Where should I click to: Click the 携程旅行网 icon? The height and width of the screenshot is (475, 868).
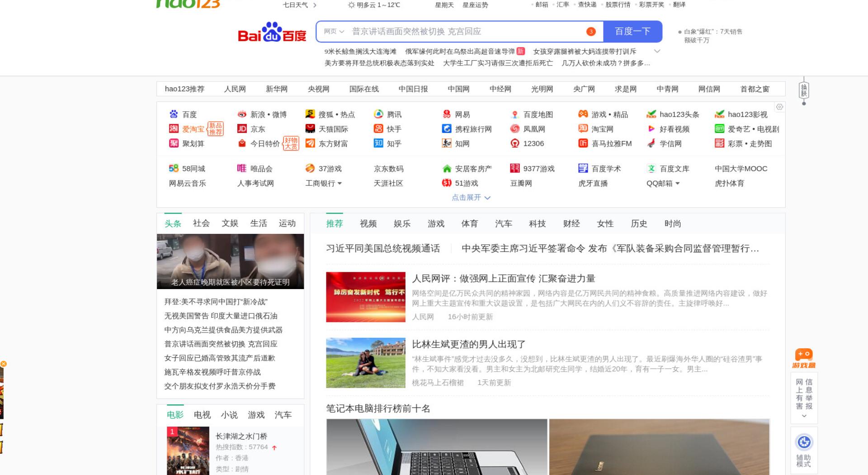pos(447,128)
